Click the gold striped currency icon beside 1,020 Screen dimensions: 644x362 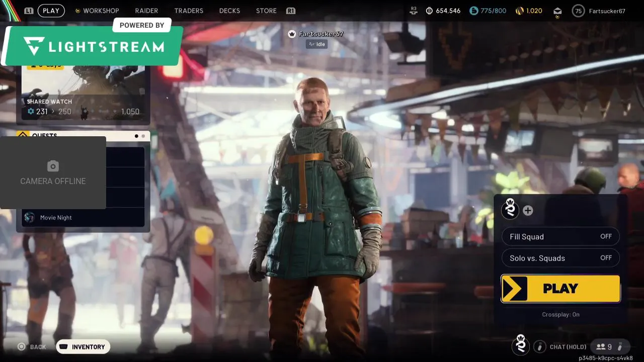coord(520,11)
